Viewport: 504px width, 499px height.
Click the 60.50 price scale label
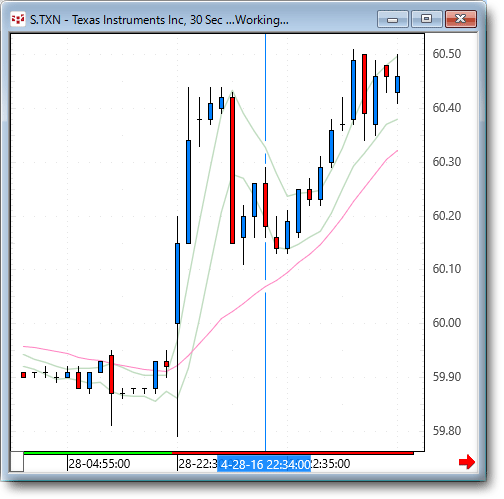[447, 54]
